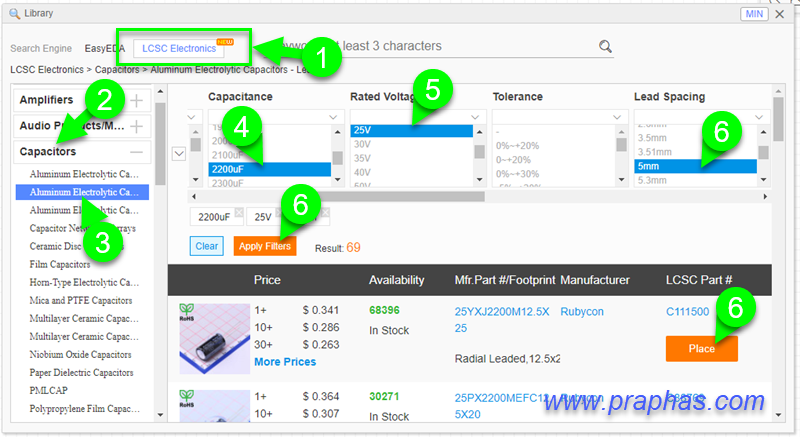Open Ceramic Disc Capacitors subcategory
Viewport: 800px width, 437px height.
pos(76,246)
